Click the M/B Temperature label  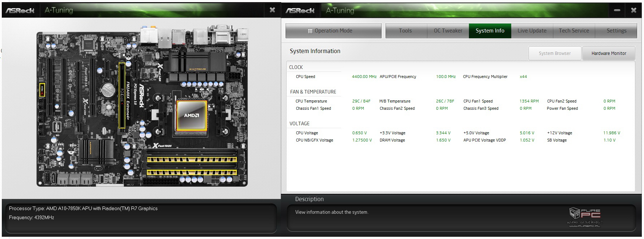click(x=395, y=101)
